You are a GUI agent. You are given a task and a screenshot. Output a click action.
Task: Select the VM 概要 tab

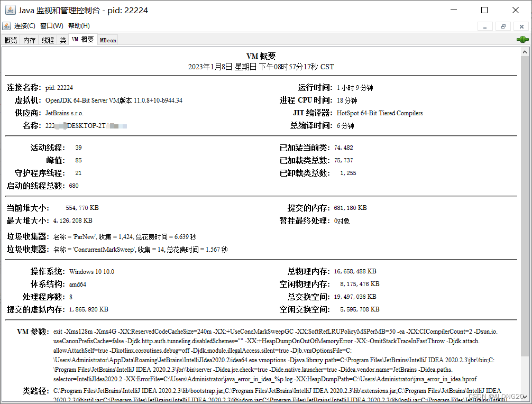(x=83, y=39)
